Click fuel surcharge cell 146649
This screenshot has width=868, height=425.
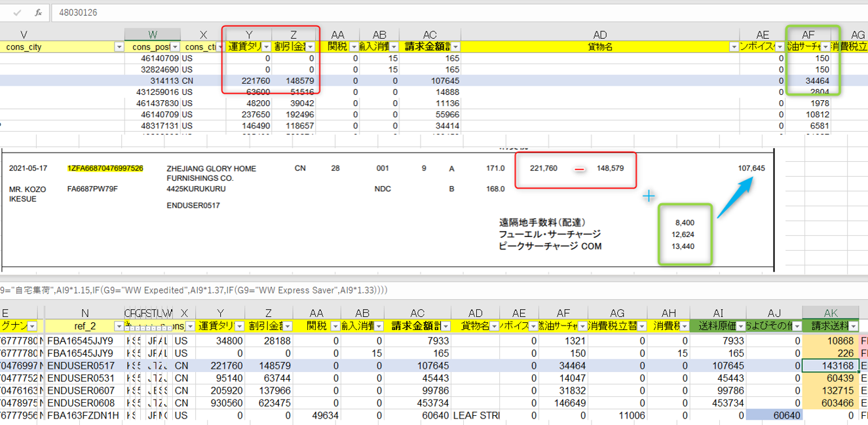[x=562, y=403]
